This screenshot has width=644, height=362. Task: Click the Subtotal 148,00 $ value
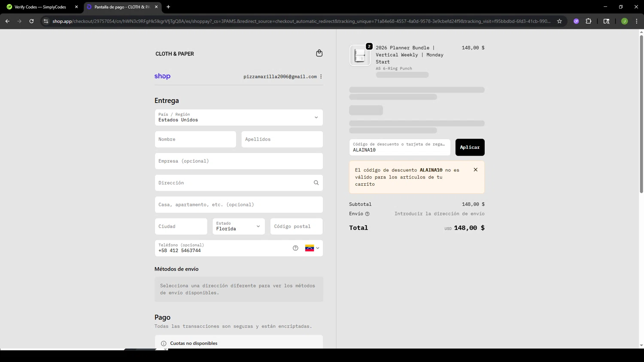473,204
